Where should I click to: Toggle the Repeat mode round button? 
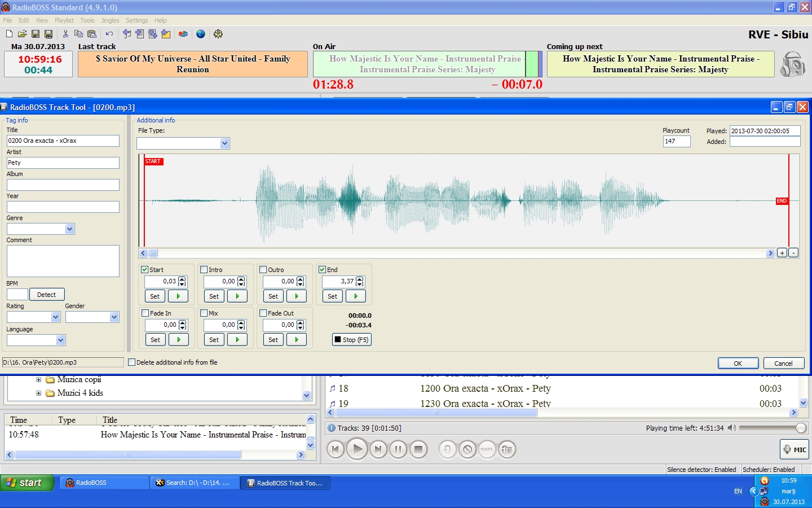(x=447, y=449)
